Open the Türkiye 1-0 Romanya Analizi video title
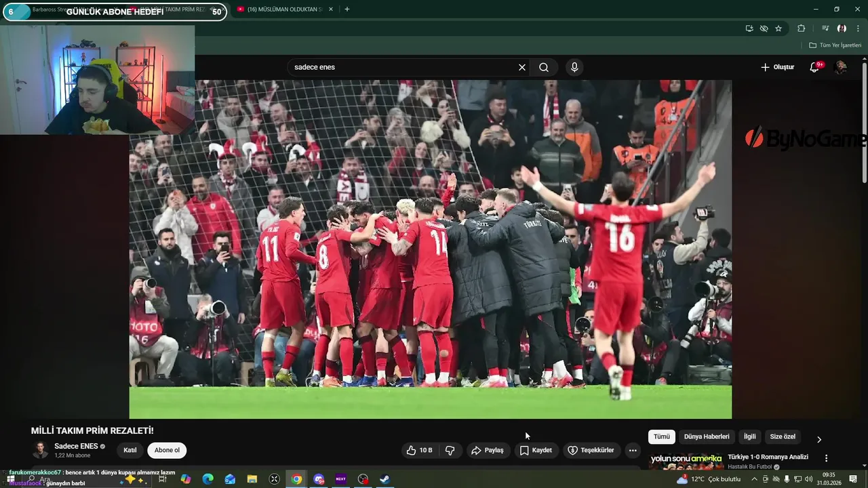868x488 pixels. tap(768, 457)
